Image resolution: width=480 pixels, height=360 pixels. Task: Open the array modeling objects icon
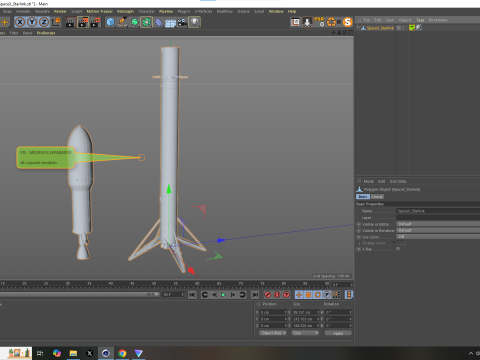pos(146,22)
